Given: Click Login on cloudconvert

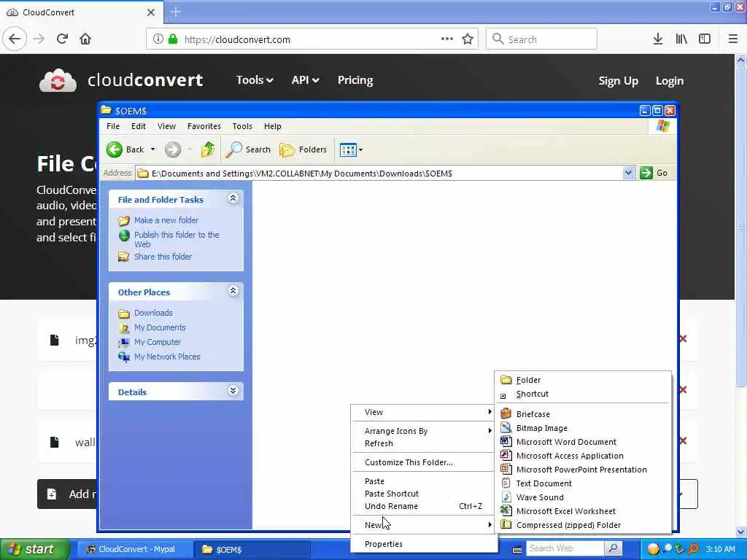Looking at the screenshot, I should 670,81.
